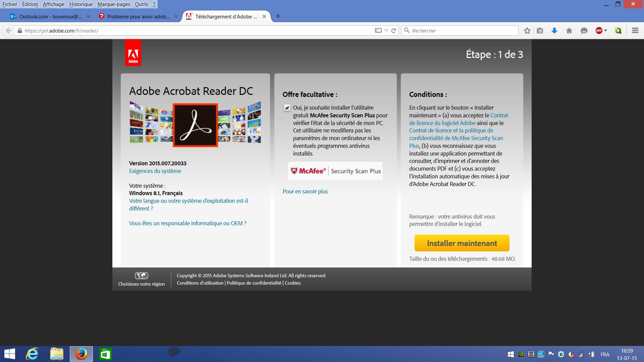The height and width of the screenshot is (362, 644).
Task: Click the Adobe logo on the page
Action: (133, 53)
